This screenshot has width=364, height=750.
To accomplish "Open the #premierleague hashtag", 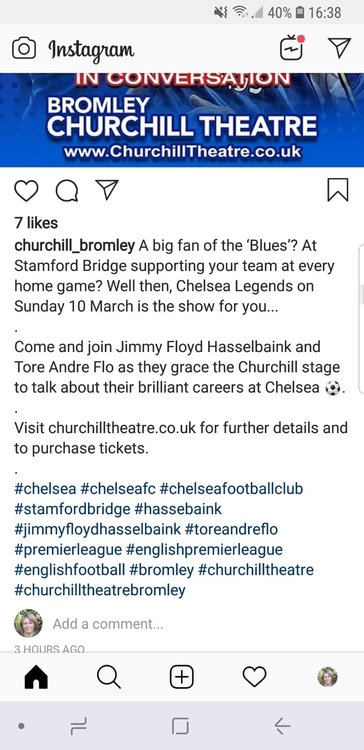I will click(68, 550).
